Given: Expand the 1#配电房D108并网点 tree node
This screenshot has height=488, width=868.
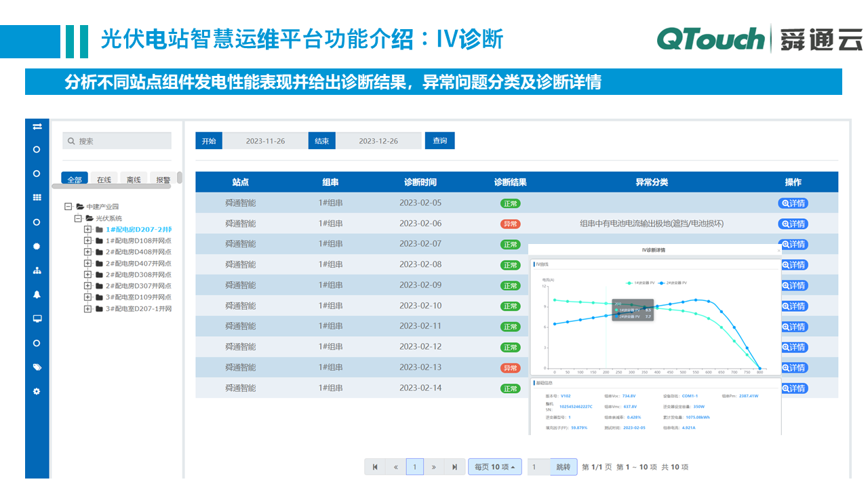Looking at the screenshot, I should tap(87, 239).
